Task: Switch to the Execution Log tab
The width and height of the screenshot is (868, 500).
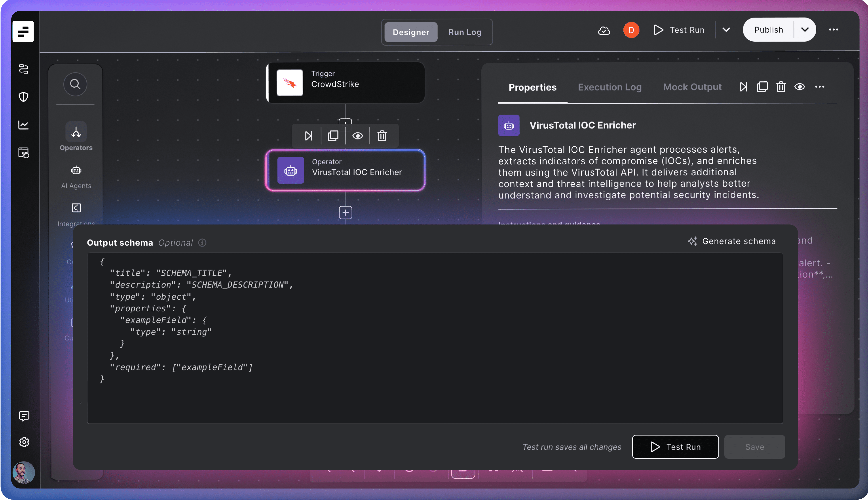Action: coord(609,87)
